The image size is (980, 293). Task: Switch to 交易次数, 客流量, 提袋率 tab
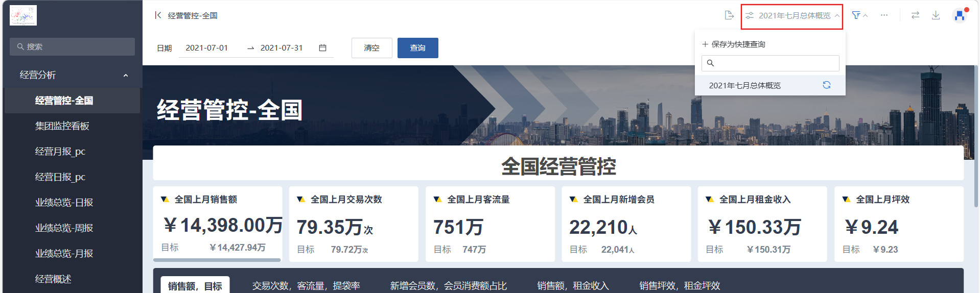pos(306,286)
